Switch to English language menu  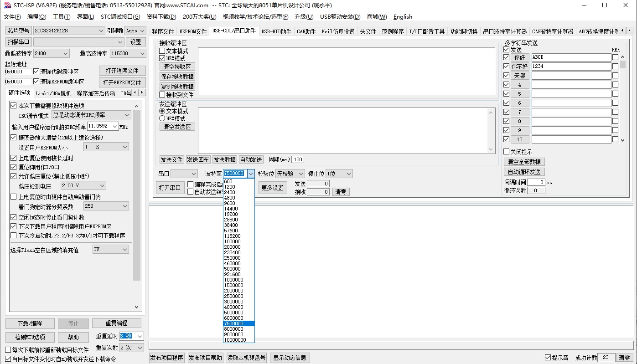pos(403,17)
